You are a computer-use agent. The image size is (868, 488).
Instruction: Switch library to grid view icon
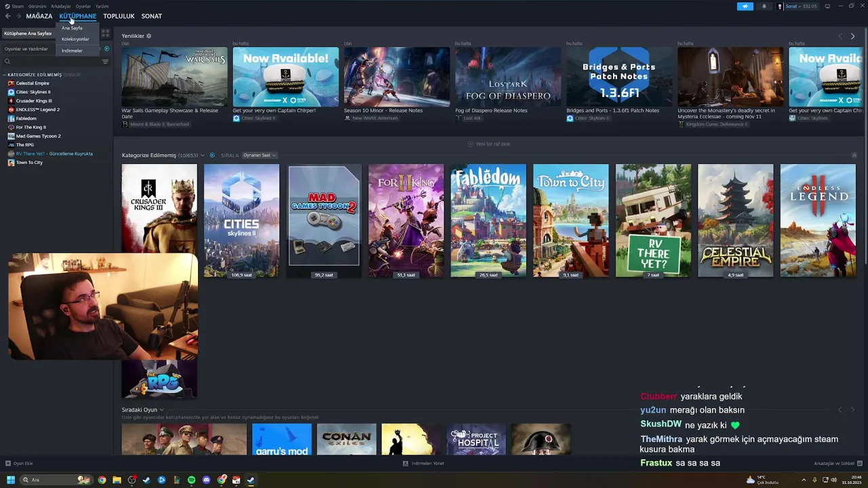pyautogui.click(x=105, y=33)
